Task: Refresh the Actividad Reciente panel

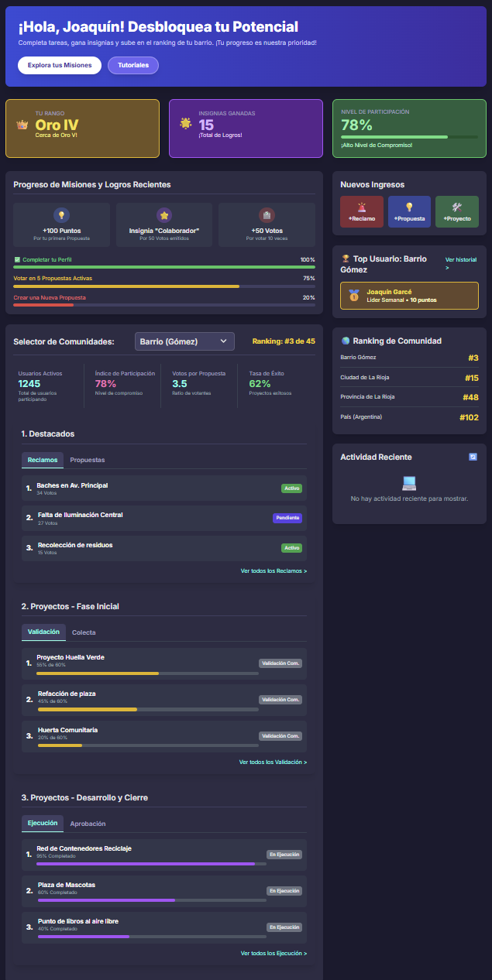Action: pos(473,457)
